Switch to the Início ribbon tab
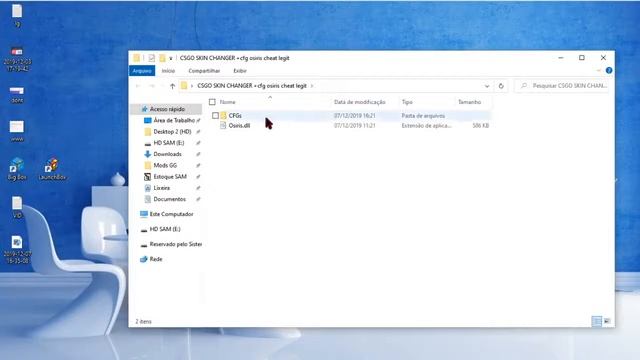Screen dimensions: 640x360 [168, 71]
